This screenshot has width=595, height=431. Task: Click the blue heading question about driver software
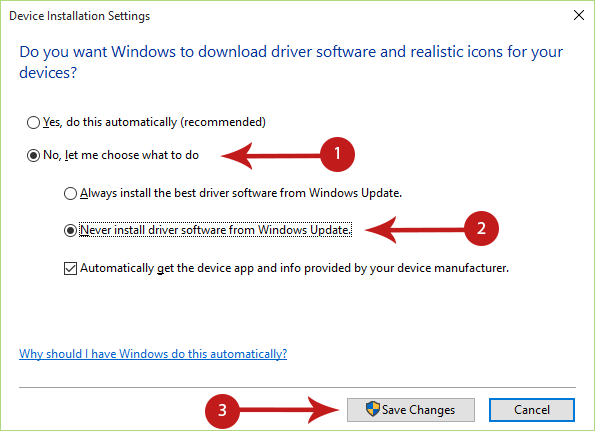[291, 62]
